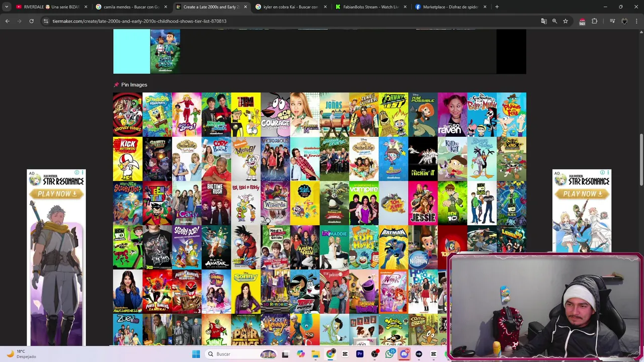Open a new browser tab
The height and width of the screenshot is (362, 644).
497,7
